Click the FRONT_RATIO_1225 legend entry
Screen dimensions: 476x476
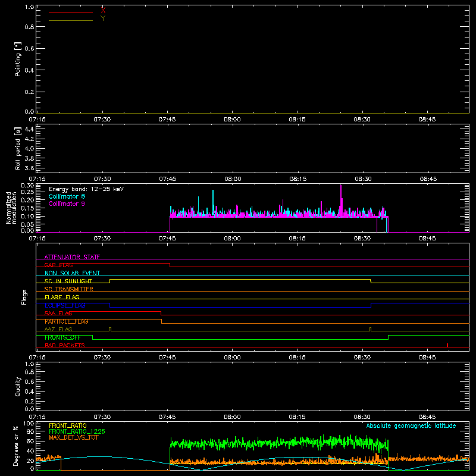click(x=77, y=431)
